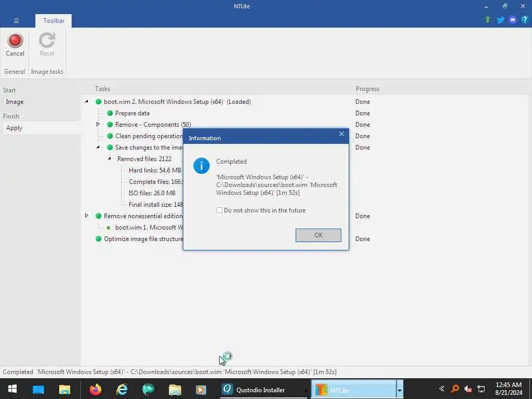The height and width of the screenshot is (399, 532).
Task: Click the red Cancel button icon
Action: [15, 41]
